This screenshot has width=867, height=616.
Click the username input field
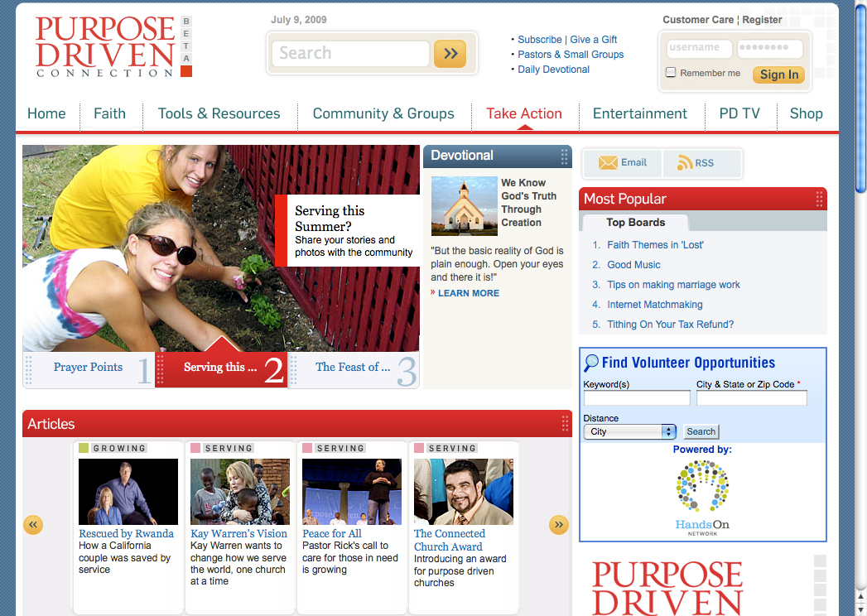[699, 49]
